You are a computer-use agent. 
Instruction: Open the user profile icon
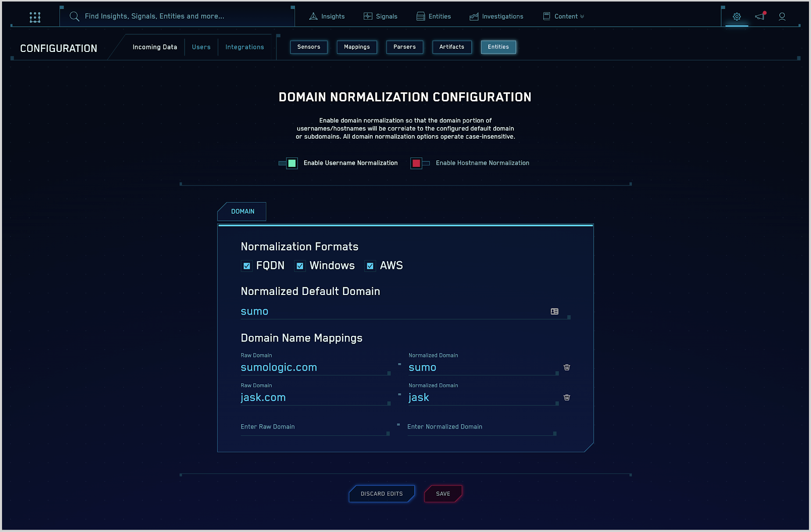coord(782,17)
